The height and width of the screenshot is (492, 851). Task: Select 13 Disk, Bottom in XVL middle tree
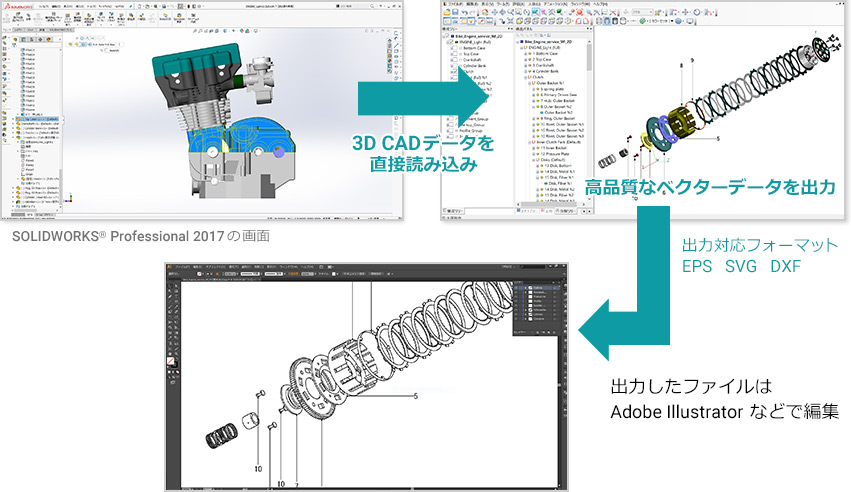click(x=558, y=165)
